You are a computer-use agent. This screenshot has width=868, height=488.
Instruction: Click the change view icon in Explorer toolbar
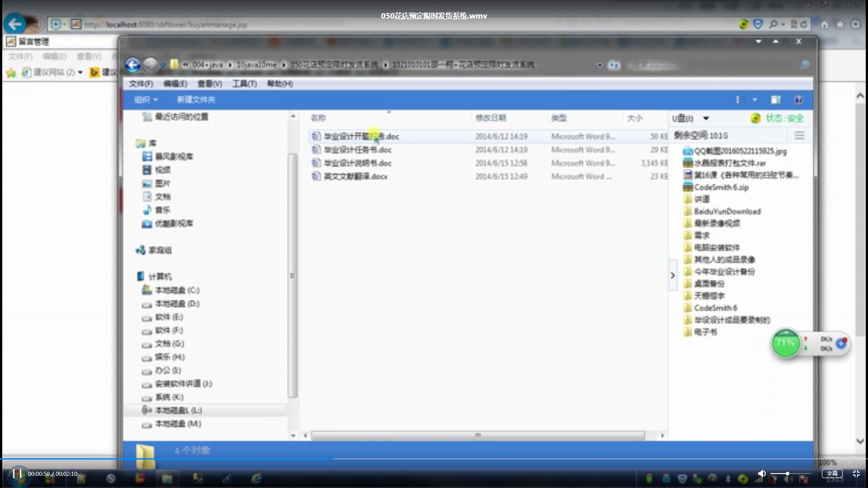(x=739, y=100)
